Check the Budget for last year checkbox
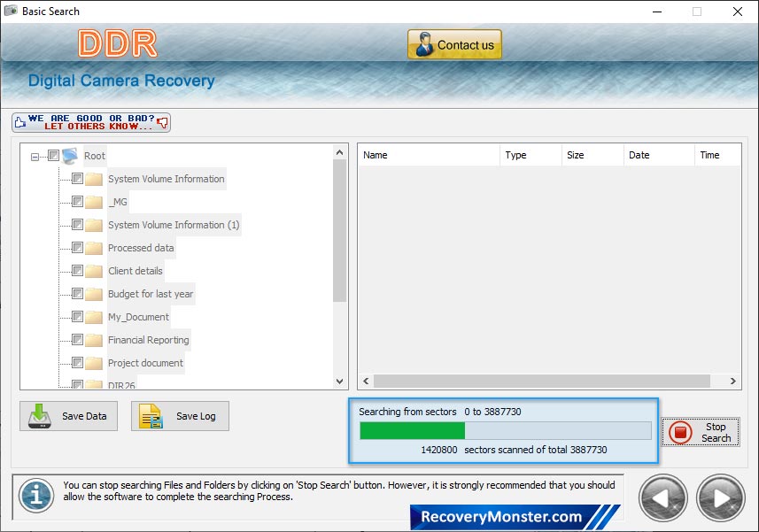The height and width of the screenshot is (532, 759). 77,294
